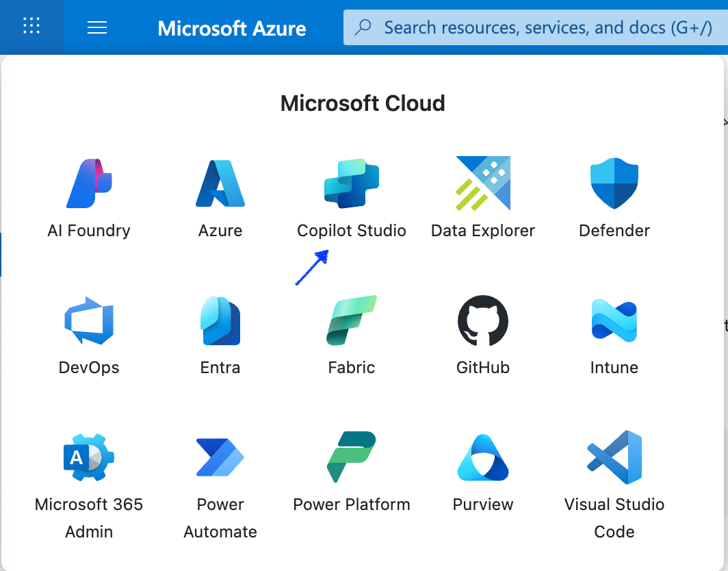Viewport: 728px width, 571px height.
Task: Click the Intune text label
Action: pyautogui.click(x=614, y=368)
